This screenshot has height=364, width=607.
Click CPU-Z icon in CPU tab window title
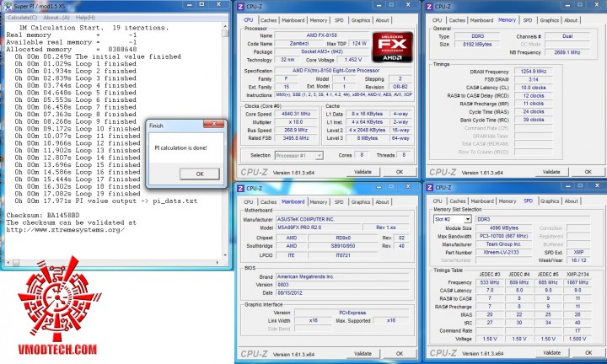tap(240, 6)
